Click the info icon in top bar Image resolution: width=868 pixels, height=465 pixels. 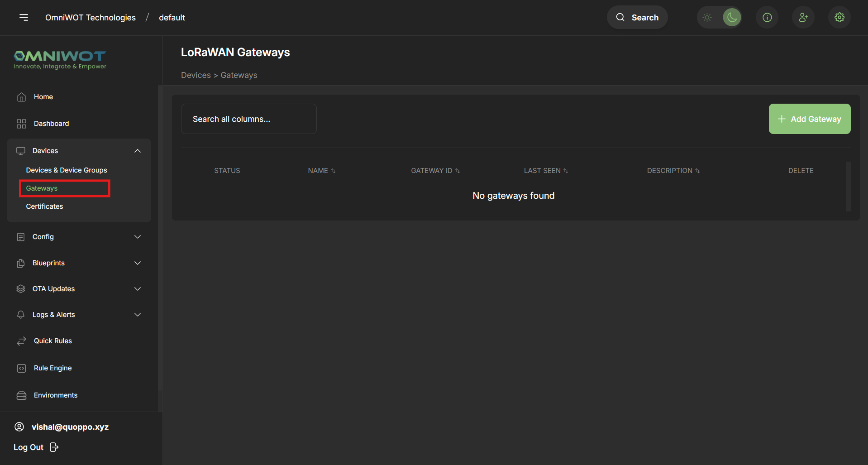pyautogui.click(x=767, y=17)
